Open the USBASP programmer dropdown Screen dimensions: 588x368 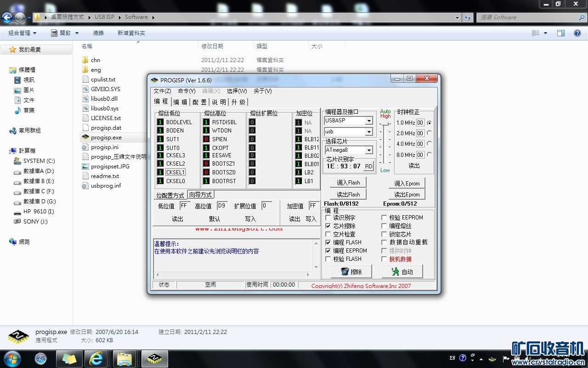pos(368,121)
